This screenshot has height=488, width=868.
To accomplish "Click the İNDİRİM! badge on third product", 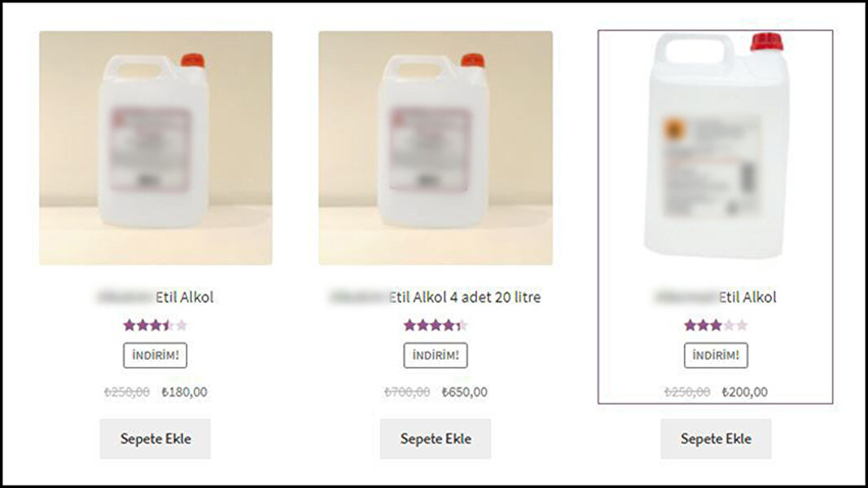I will tap(716, 356).
